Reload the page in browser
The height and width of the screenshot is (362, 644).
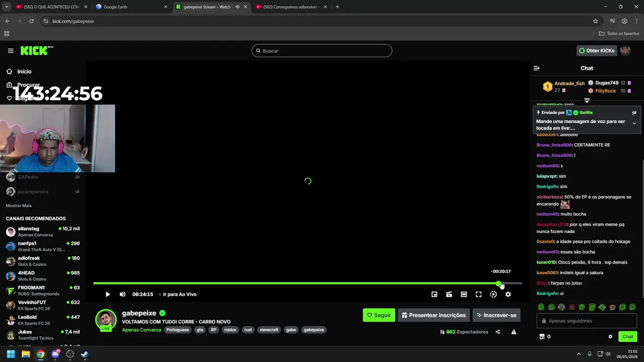pyautogui.click(x=31, y=21)
